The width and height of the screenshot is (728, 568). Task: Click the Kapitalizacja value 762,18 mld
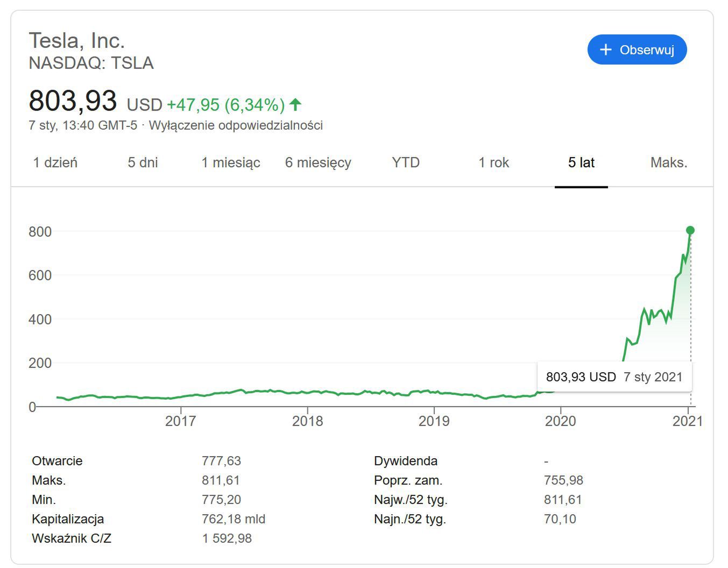tap(234, 519)
